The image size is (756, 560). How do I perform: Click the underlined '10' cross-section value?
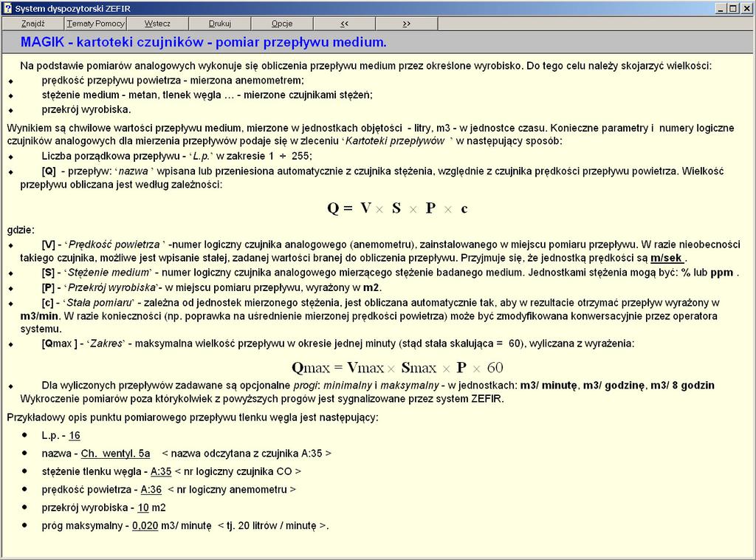143,508
